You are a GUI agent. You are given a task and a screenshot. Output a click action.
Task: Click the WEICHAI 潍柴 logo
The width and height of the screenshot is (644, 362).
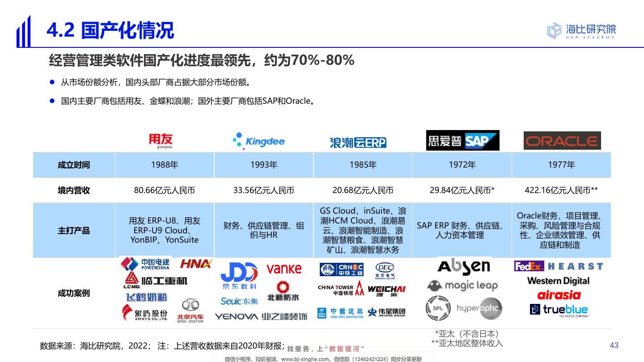point(386,291)
